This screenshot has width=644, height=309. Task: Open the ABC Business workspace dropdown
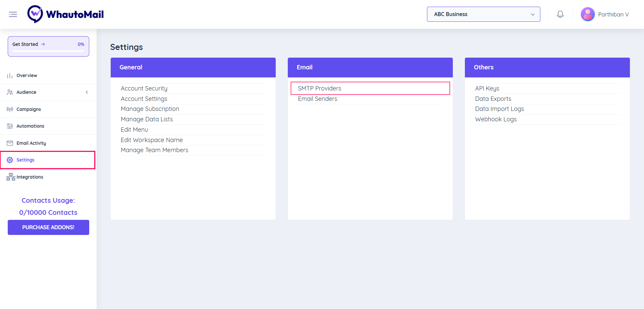coord(483,14)
